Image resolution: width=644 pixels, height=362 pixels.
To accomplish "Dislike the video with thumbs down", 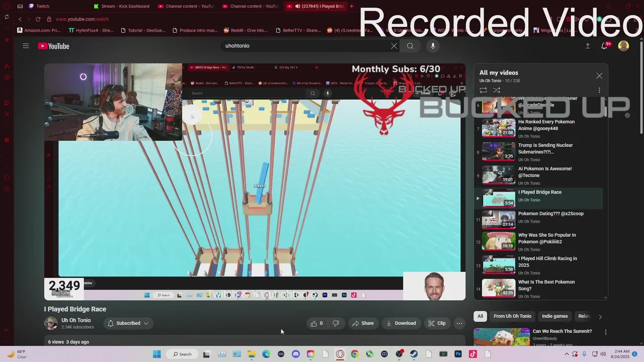I will tap(336, 323).
